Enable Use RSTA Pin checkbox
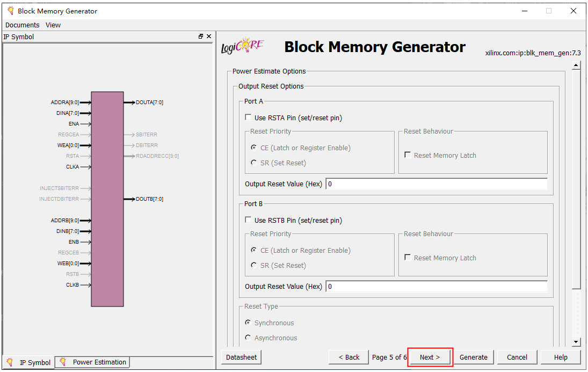This screenshot has height=372, width=588. point(248,118)
